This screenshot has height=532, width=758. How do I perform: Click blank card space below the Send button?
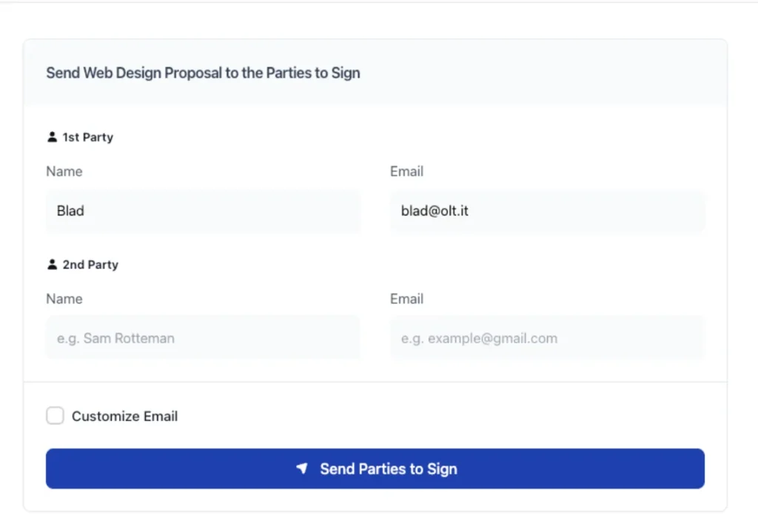point(375,500)
